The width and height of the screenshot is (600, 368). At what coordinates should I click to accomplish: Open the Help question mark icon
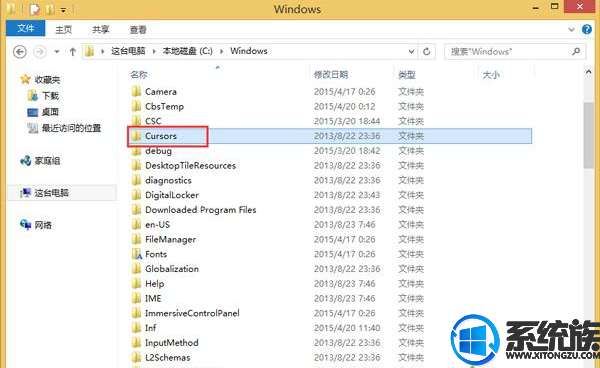pos(587,29)
